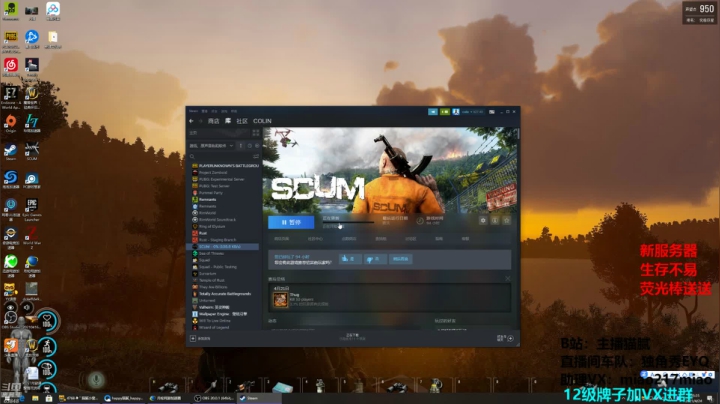Image resolution: width=720 pixels, height=404 pixels.
Task: Click the green friends notification icon
Action: coord(444,112)
